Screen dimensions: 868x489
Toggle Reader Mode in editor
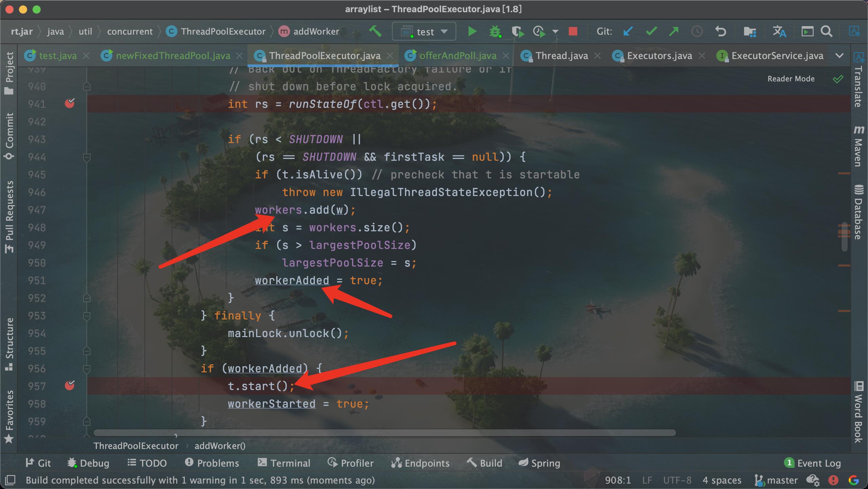[x=791, y=79]
